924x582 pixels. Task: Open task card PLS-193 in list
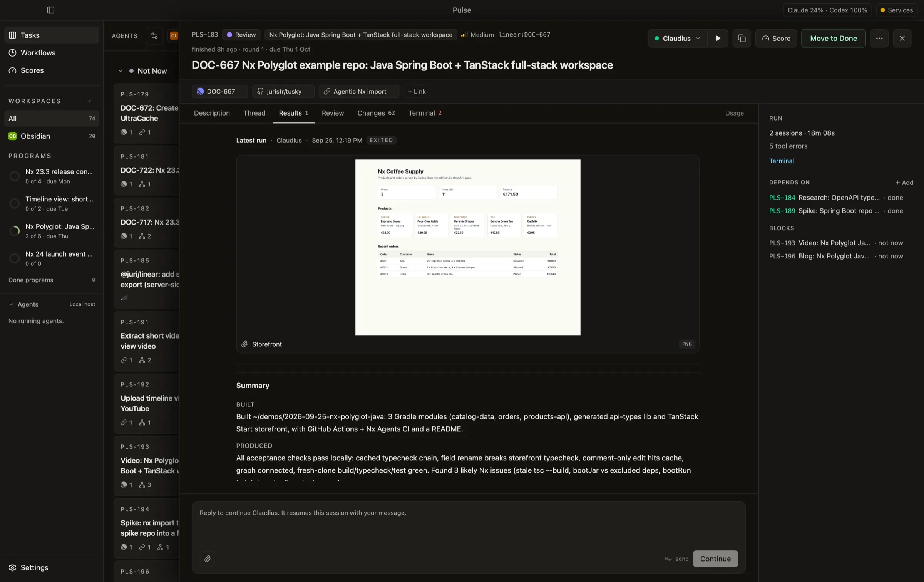tap(147, 466)
